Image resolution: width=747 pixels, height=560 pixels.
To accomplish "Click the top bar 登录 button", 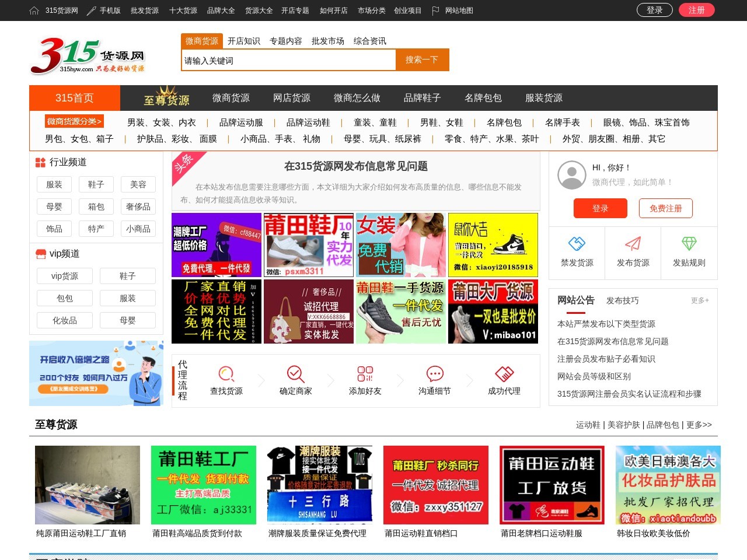I will [x=655, y=10].
